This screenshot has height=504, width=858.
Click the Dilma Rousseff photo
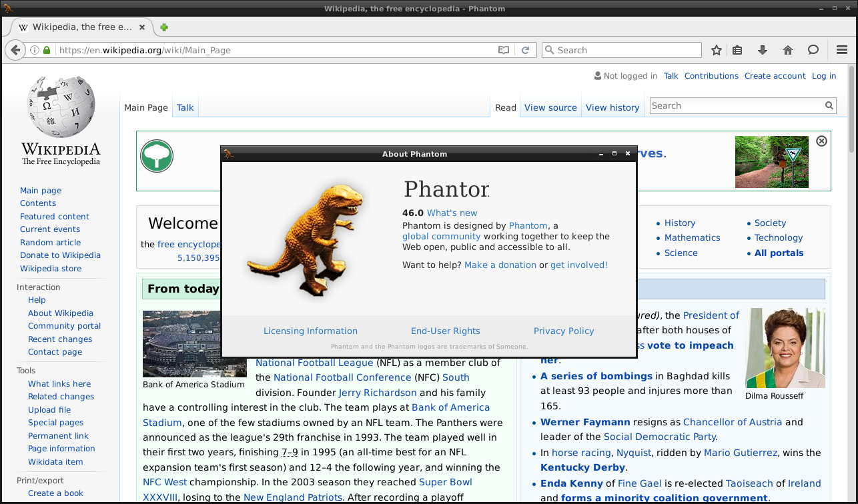point(785,347)
